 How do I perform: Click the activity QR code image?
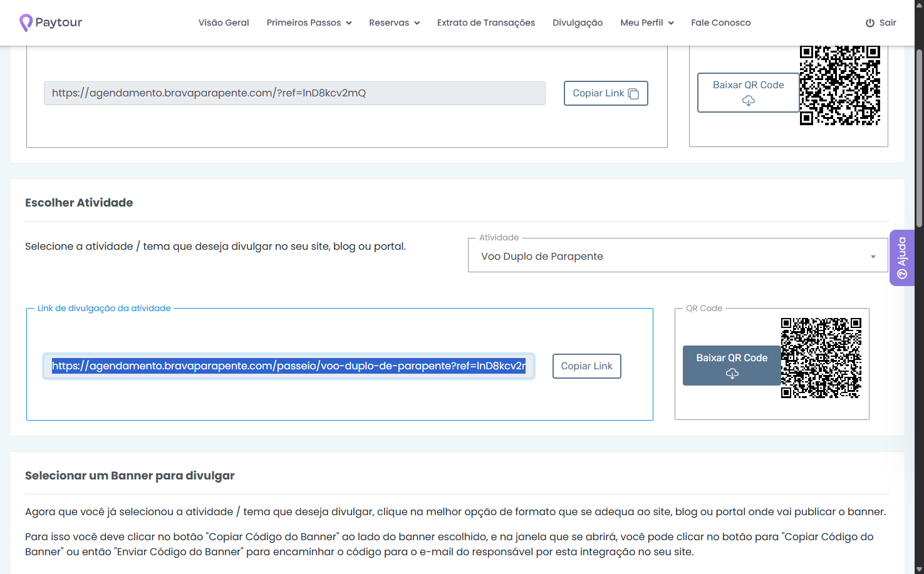[821, 358]
